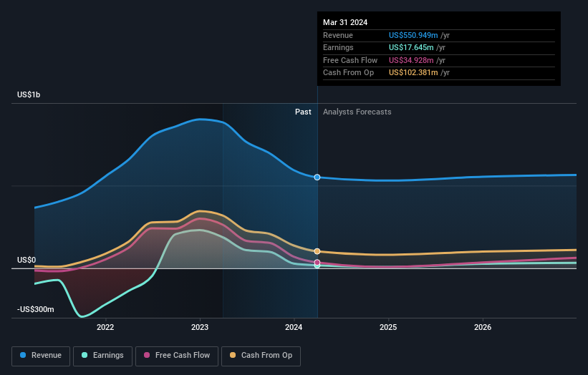Select the 2022 x-axis label
Screen dimensions: 588x375
[x=105, y=328]
